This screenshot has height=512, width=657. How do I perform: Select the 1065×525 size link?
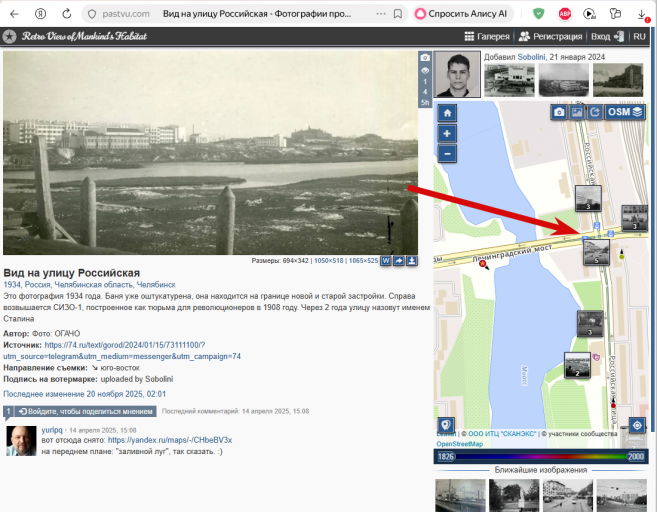pos(363,261)
